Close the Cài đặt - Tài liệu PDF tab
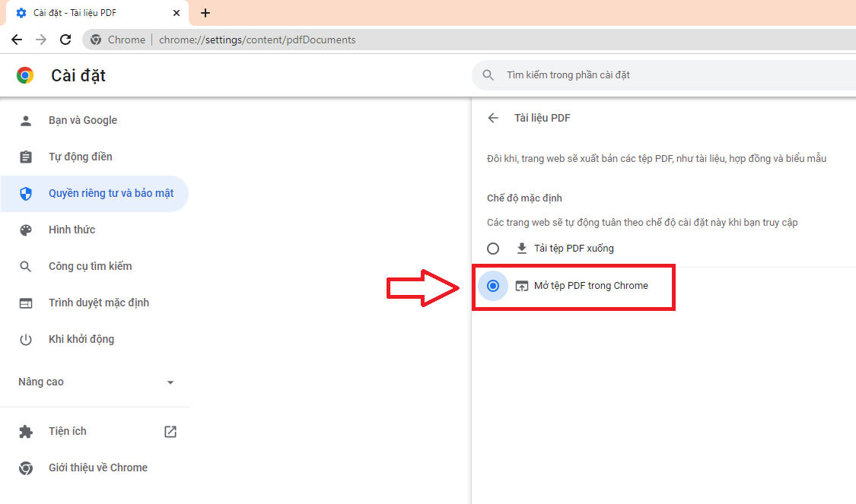Image resolution: width=856 pixels, height=504 pixels. point(177,13)
